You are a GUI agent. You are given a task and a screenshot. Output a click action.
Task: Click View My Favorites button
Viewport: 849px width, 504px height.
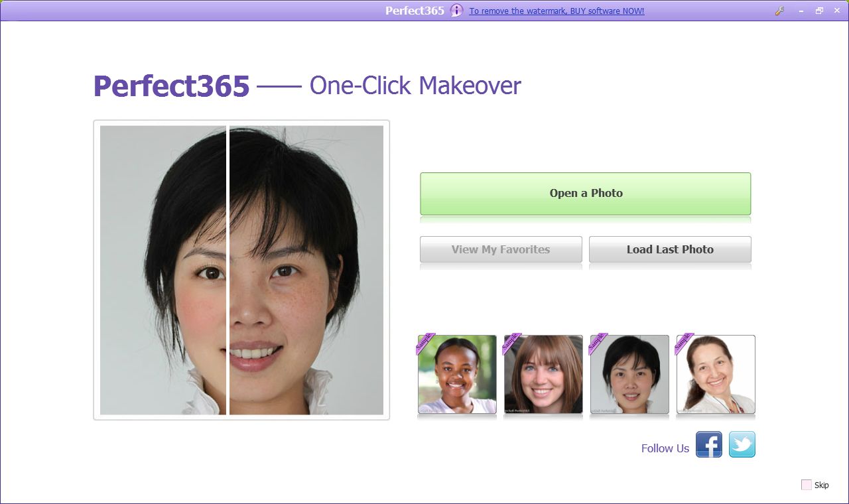[x=501, y=249]
